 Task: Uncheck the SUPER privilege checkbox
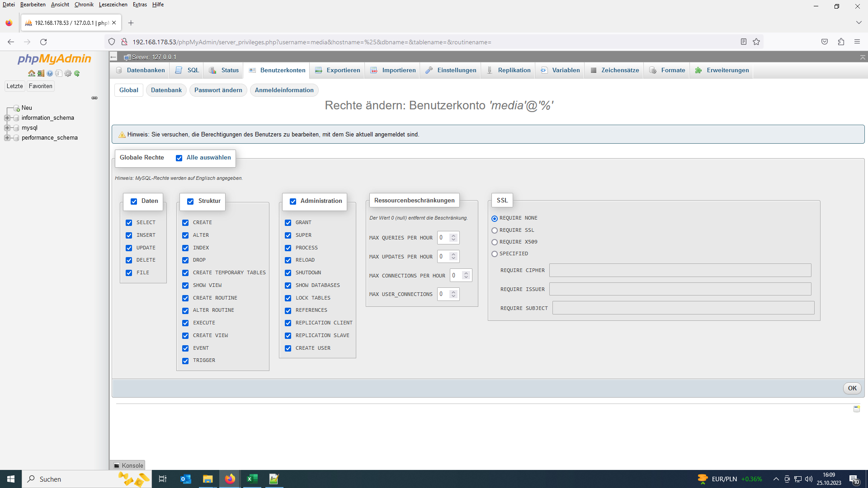288,235
